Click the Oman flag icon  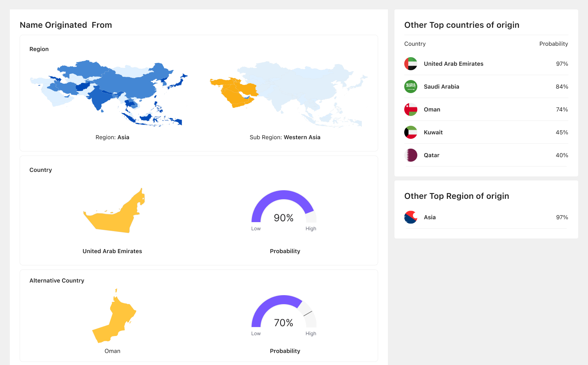pos(411,109)
